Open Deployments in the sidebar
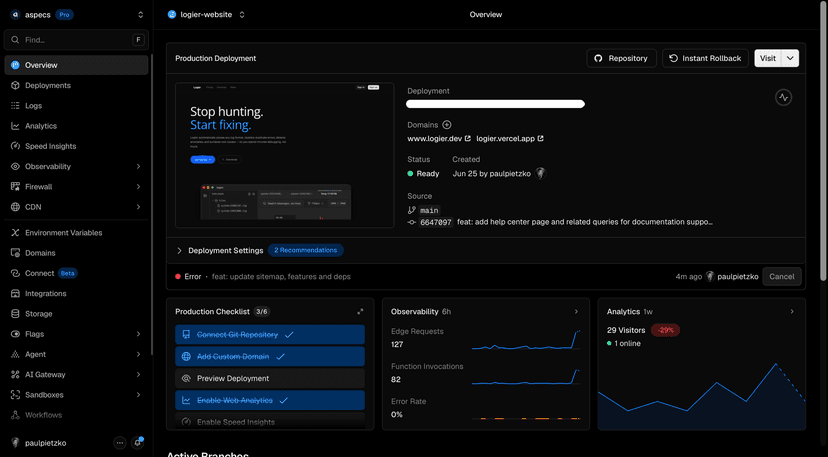 [76, 85]
